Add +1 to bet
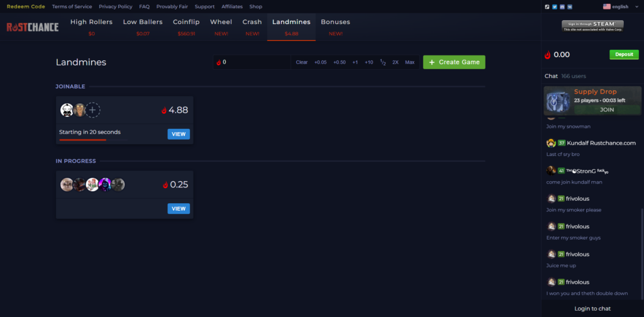Screen dimensions: 644x317 (x=355, y=62)
